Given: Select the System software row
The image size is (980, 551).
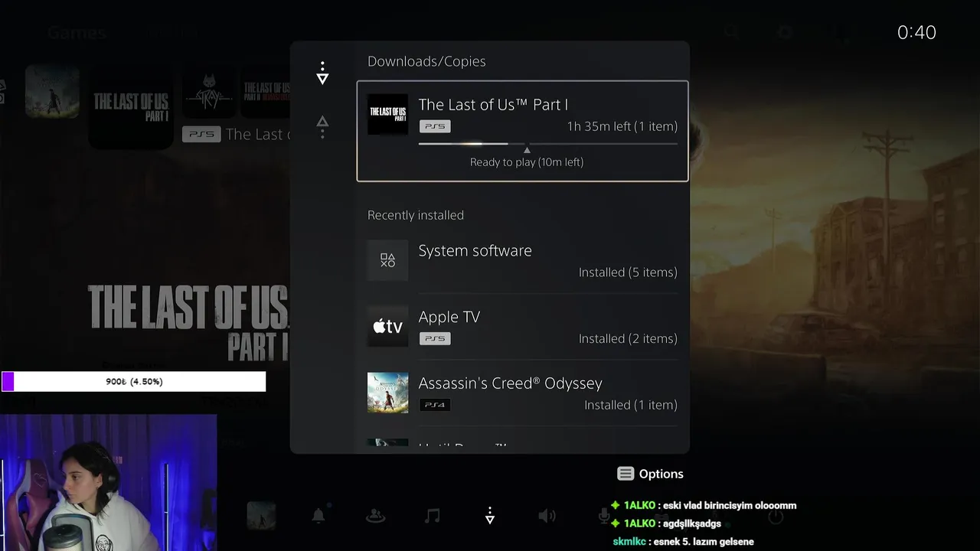Looking at the screenshot, I should [x=522, y=260].
